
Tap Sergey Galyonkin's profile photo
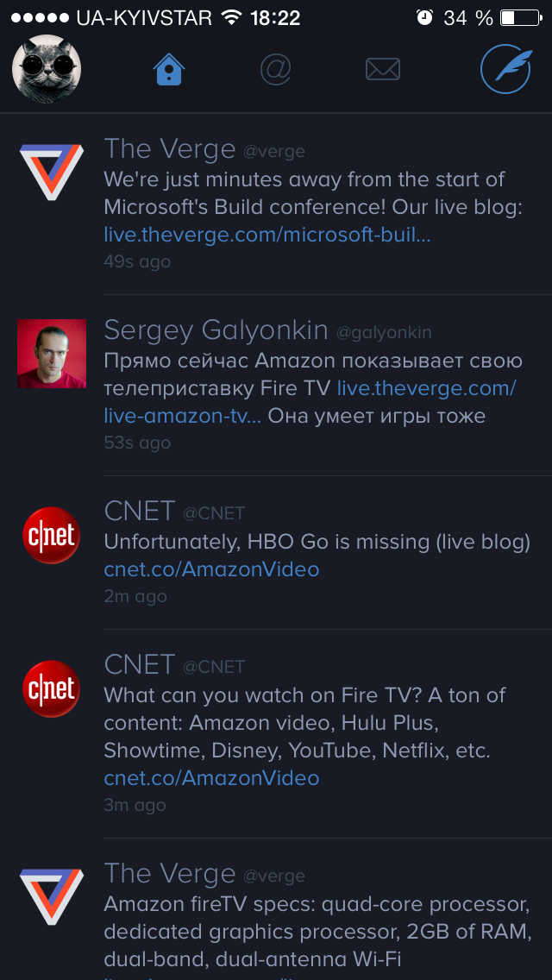click(52, 354)
